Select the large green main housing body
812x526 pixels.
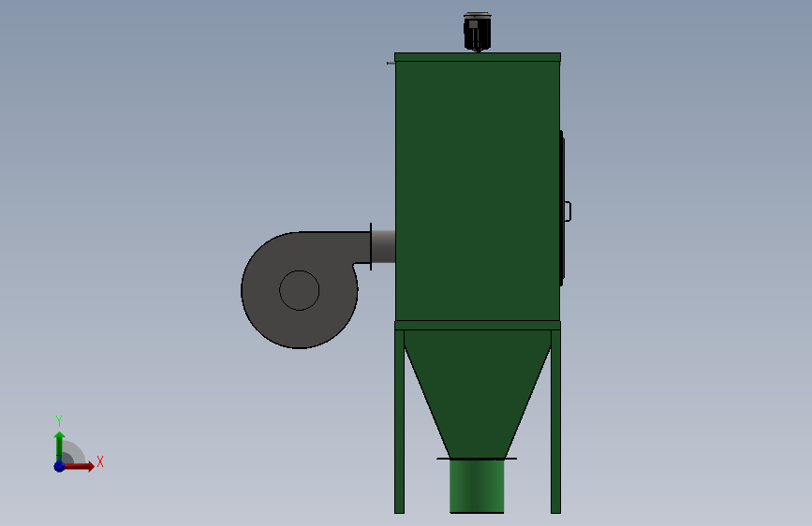(478, 191)
